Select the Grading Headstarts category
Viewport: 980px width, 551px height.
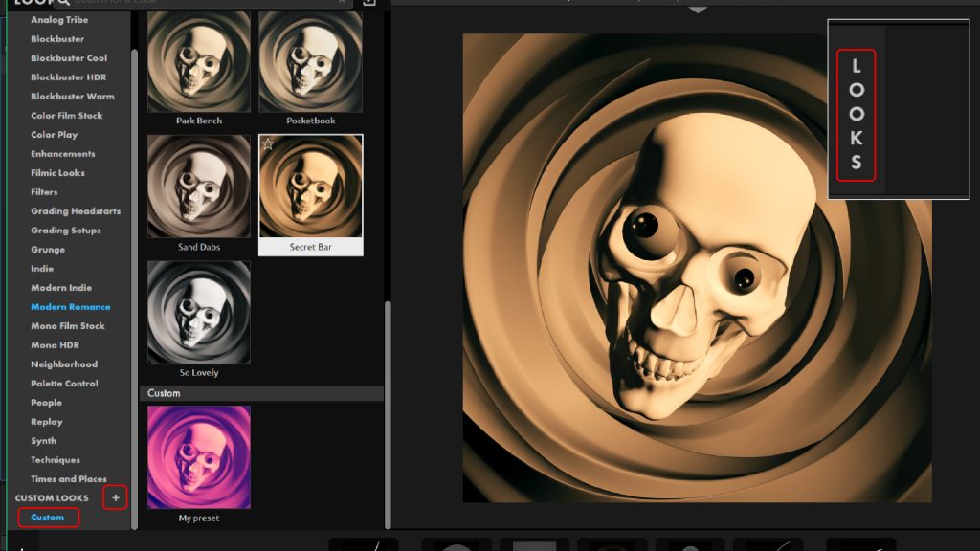pos(76,211)
